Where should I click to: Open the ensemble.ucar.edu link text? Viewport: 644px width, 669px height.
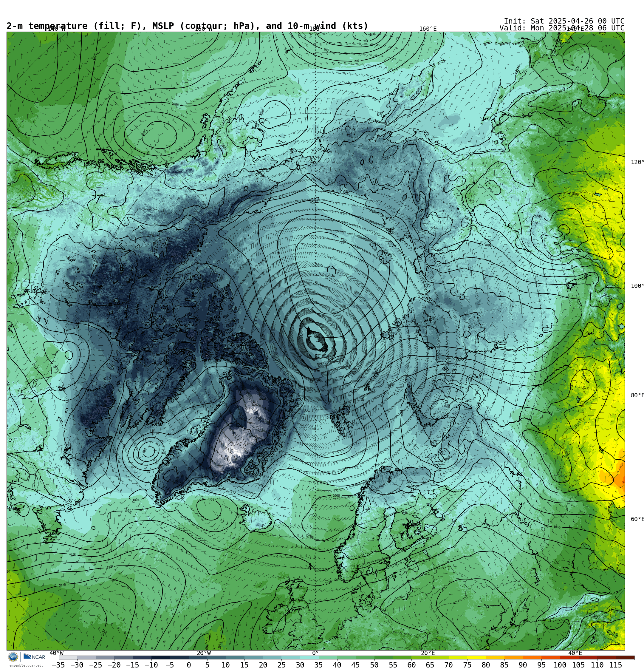[26, 666]
